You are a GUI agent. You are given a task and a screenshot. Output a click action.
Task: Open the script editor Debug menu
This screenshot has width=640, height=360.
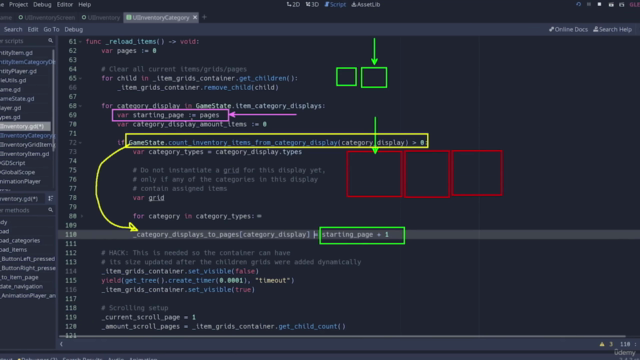pos(73,29)
